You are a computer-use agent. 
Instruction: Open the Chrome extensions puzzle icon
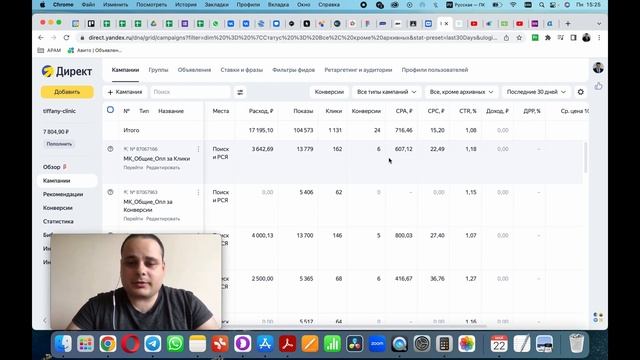click(x=548, y=38)
